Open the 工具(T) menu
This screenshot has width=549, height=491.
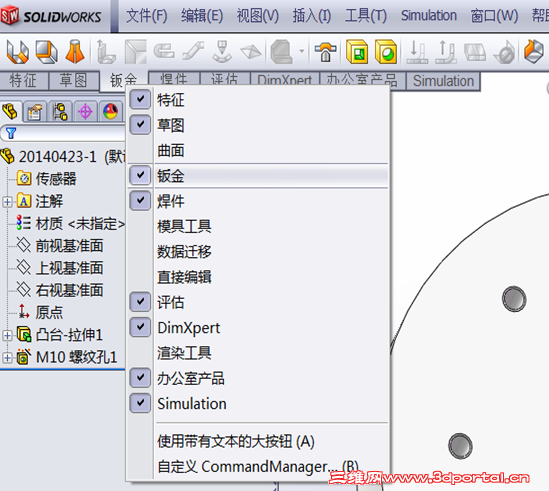[366, 16]
